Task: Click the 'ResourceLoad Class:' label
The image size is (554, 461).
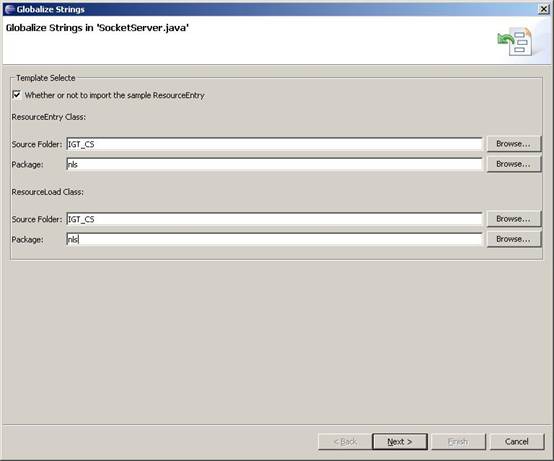Action: click(48, 192)
